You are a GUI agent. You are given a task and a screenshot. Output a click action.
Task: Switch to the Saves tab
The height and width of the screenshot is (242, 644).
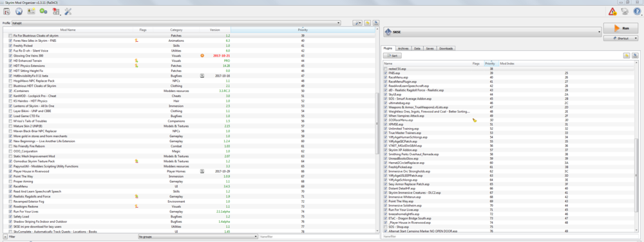[x=430, y=48]
